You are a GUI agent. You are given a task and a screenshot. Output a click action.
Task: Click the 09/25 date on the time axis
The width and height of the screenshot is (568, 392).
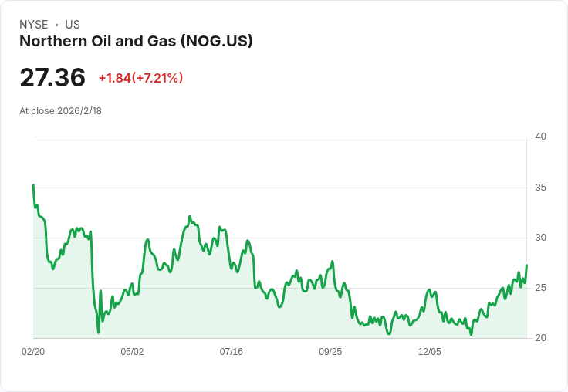click(330, 352)
